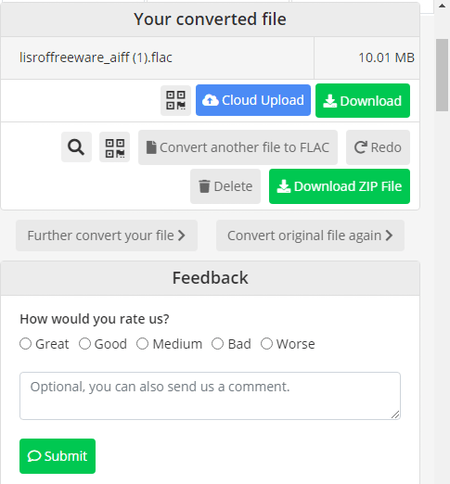450x484 pixels.
Task: Click Redo to repeat the conversion
Action: pyautogui.click(x=378, y=147)
